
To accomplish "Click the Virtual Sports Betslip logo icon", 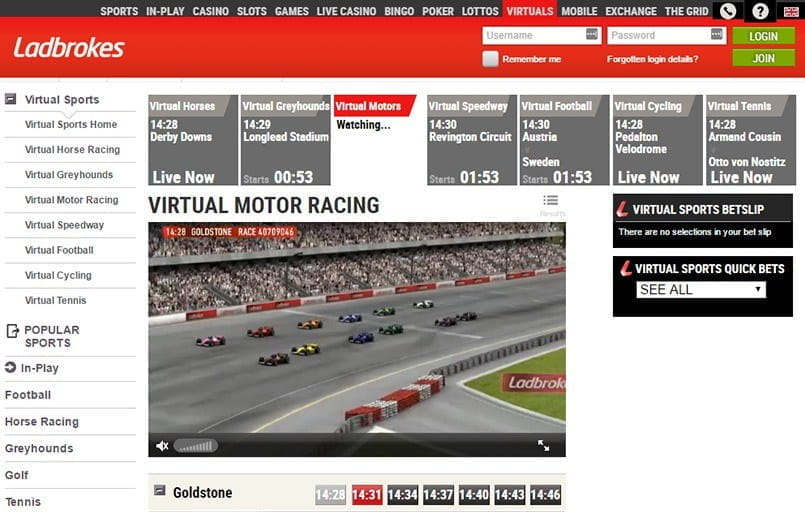I will coord(622,208).
